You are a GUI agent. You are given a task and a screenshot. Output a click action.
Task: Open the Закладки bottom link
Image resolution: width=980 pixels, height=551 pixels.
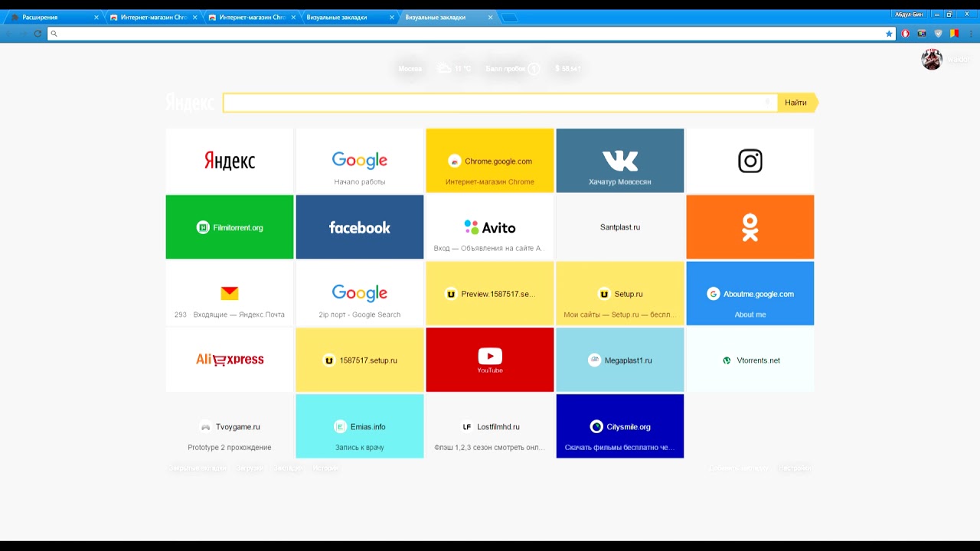click(289, 468)
